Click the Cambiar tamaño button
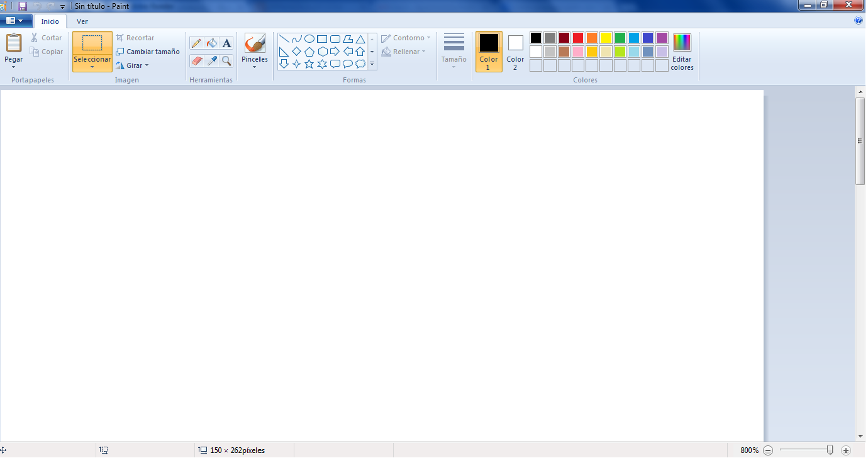Screen dimensions: 868x458 click(x=148, y=52)
